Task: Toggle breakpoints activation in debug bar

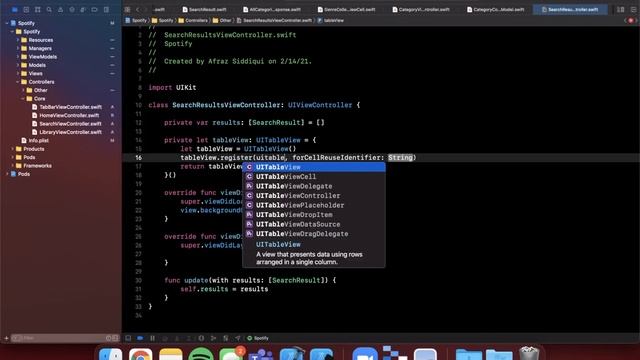Action: (140, 338)
